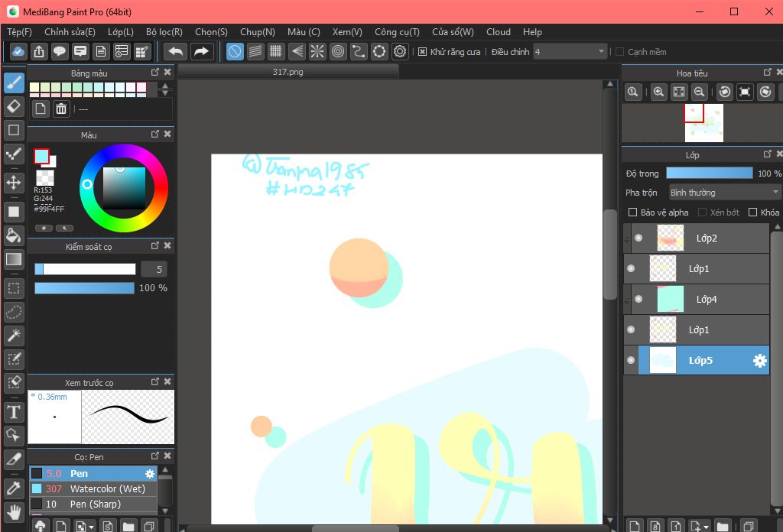This screenshot has width=783, height=532.
Task: Undock the Bảng màu panel
Action: [155, 73]
